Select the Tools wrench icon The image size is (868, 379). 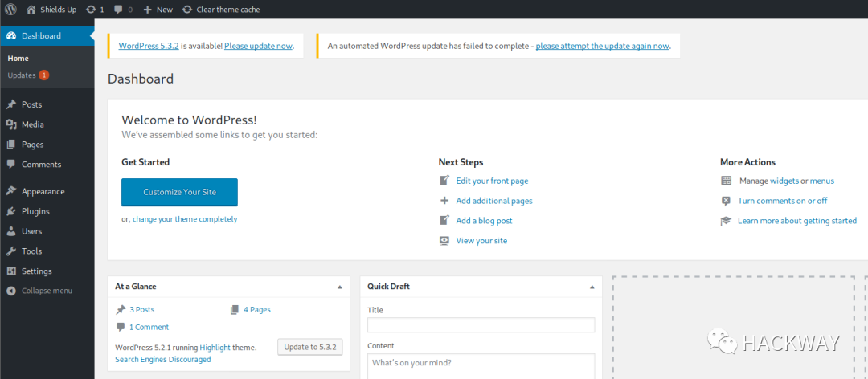pyautogui.click(x=11, y=251)
